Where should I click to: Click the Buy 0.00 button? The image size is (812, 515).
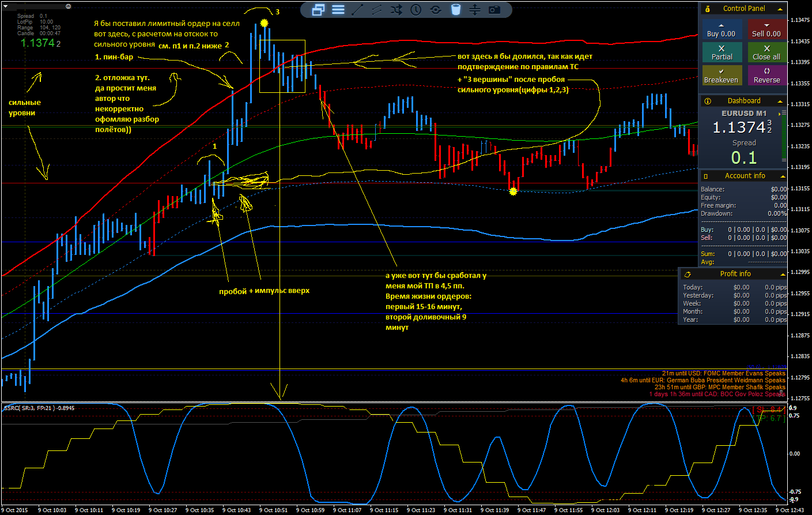(x=721, y=29)
